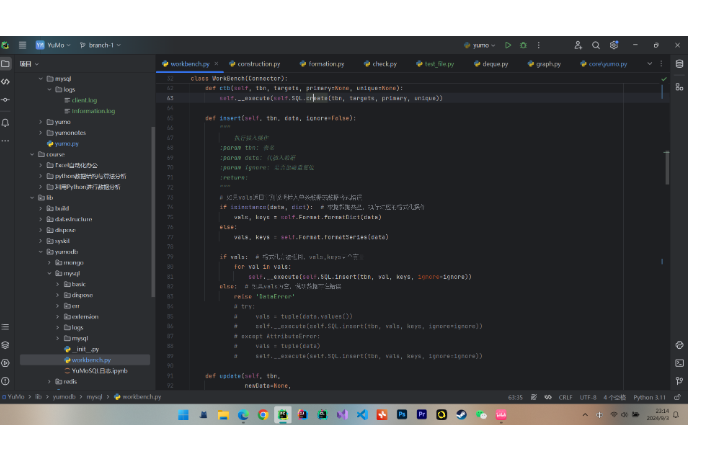Click the green inspection checkmark in editor
This screenshot has height=450, width=720.
(664, 79)
